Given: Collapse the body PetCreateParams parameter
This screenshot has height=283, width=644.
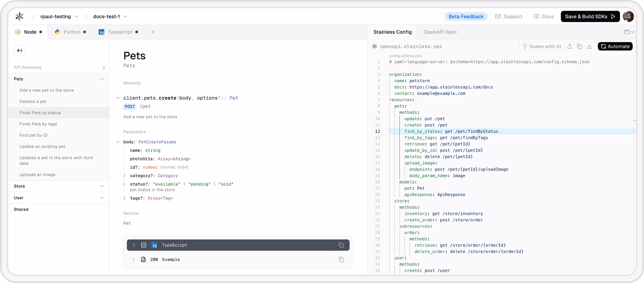Looking at the screenshot, I should (x=117, y=142).
